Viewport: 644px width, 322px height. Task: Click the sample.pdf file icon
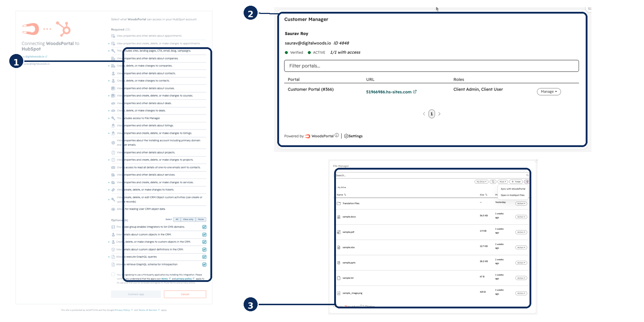click(x=339, y=232)
